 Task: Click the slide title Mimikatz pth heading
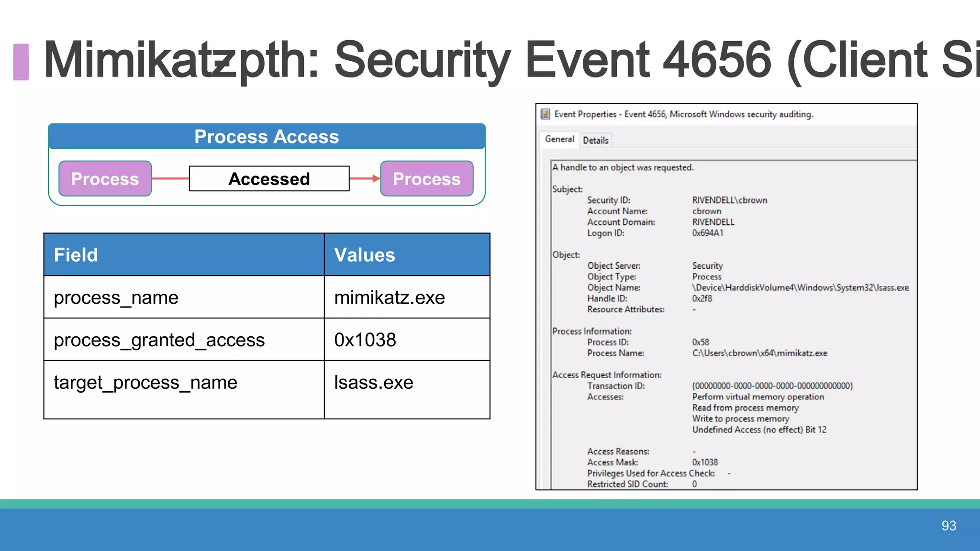511,60
